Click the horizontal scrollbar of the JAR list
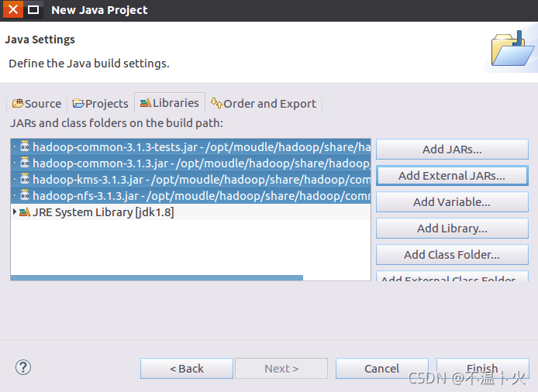538x392 pixels. (x=157, y=277)
